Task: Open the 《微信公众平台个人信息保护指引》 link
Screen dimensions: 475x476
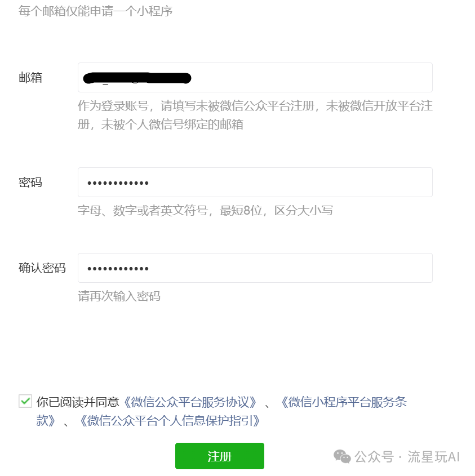Action: [x=169, y=421]
